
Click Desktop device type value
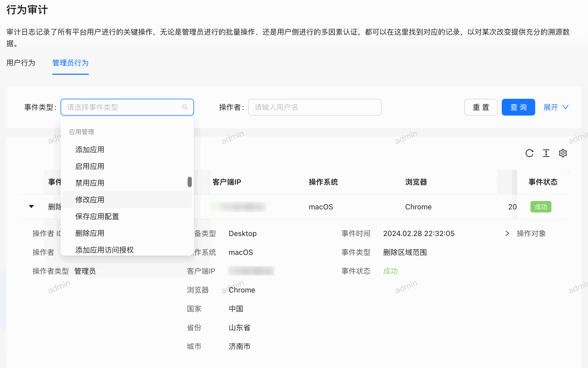(243, 233)
